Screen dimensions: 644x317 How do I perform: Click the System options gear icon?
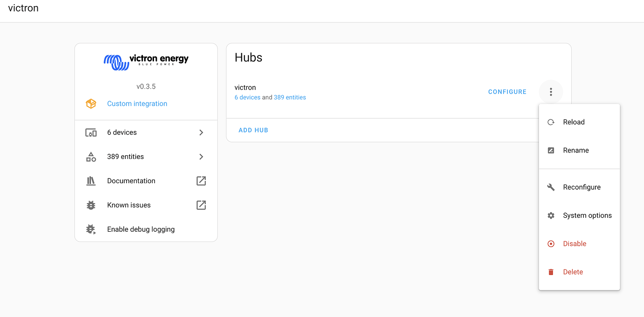pyautogui.click(x=551, y=215)
